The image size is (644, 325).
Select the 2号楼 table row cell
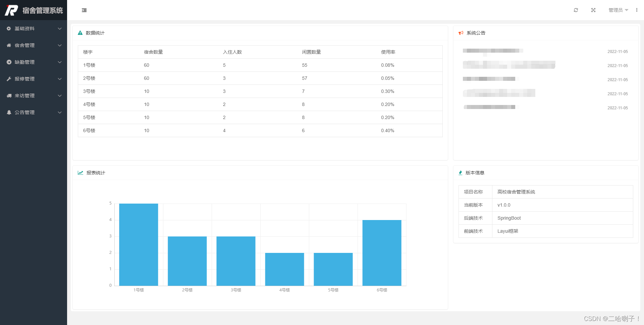pyautogui.click(x=89, y=78)
